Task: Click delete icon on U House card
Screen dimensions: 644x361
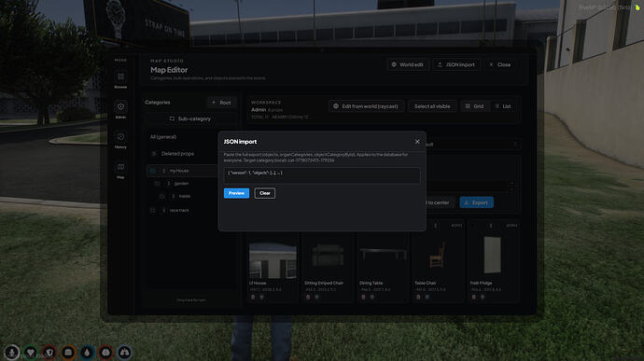Action: pyautogui.click(x=253, y=297)
